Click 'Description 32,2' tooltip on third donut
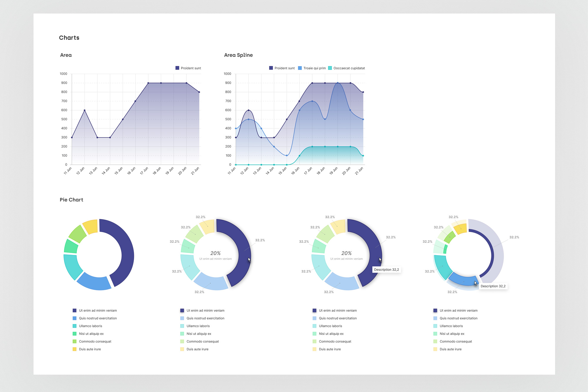The image size is (588, 392). (x=386, y=270)
